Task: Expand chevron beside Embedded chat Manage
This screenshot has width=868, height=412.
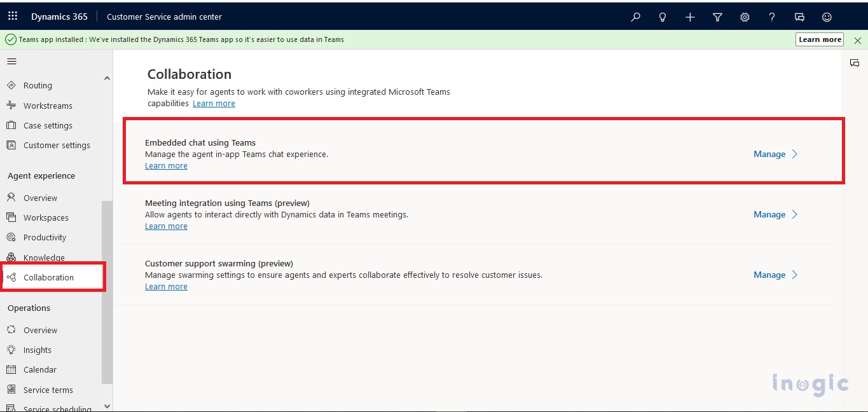Action: [x=794, y=154]
